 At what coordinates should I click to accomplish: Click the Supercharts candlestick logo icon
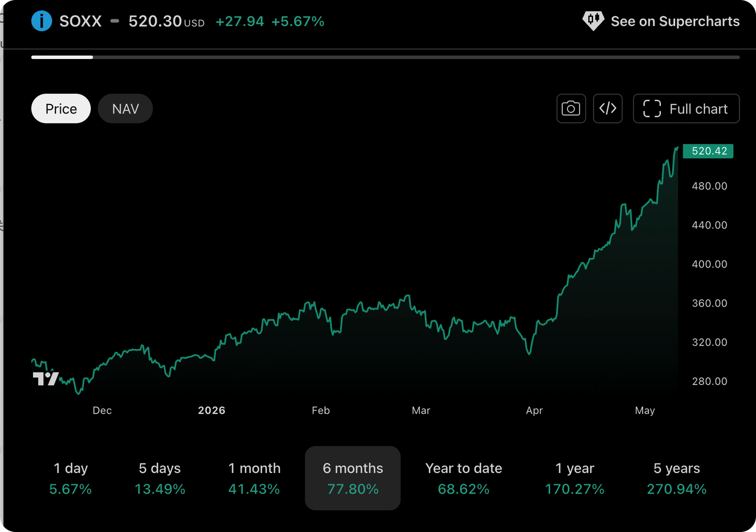tap(593, 21)
